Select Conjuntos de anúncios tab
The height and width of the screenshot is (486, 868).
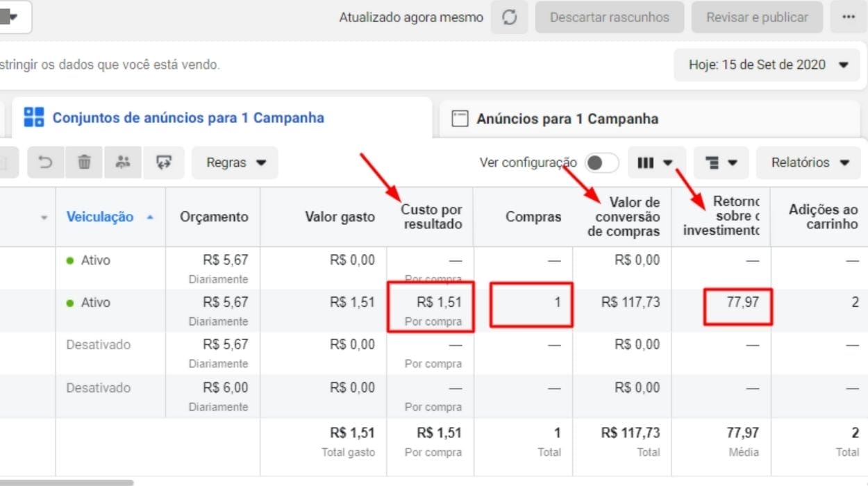point(187,118)
